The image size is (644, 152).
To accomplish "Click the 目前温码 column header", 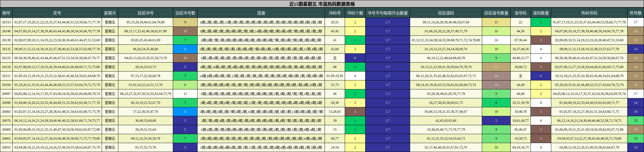I will tap(446, 13).
